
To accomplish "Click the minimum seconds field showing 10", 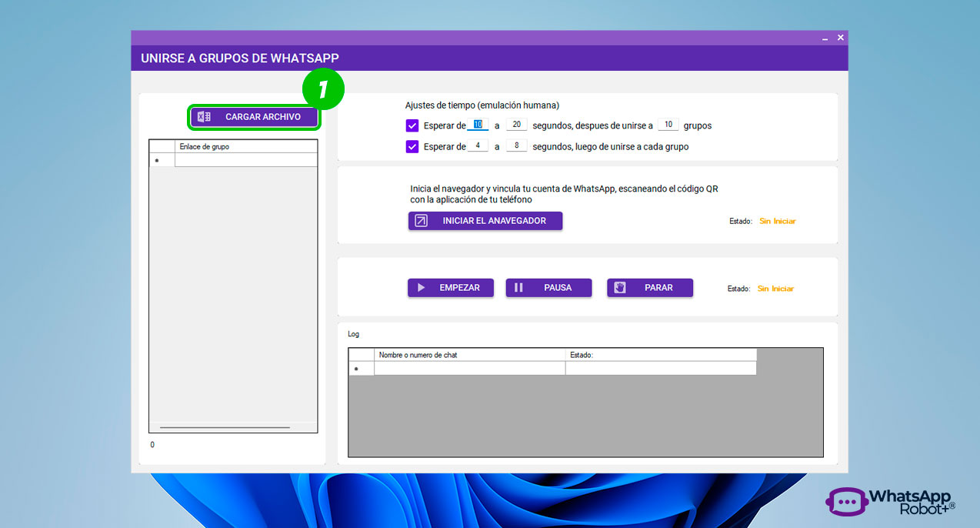I will pyautogui.click(x=478, y=125).
